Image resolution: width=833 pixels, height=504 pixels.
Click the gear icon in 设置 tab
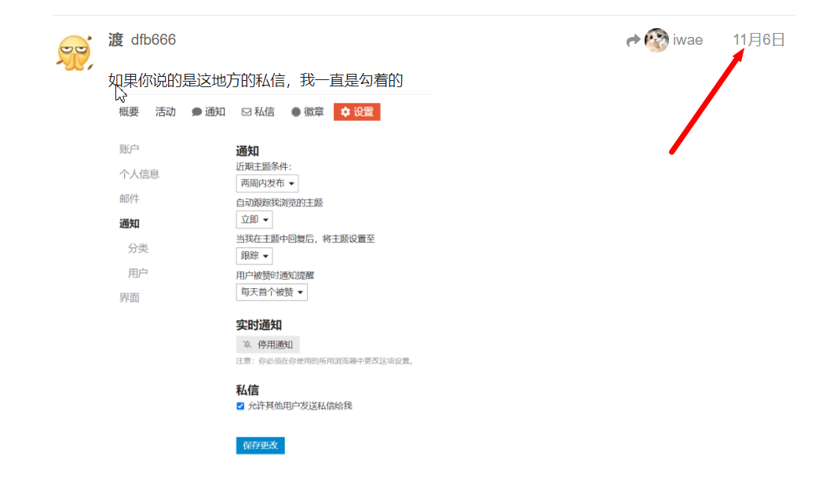[x=345, y=112]
